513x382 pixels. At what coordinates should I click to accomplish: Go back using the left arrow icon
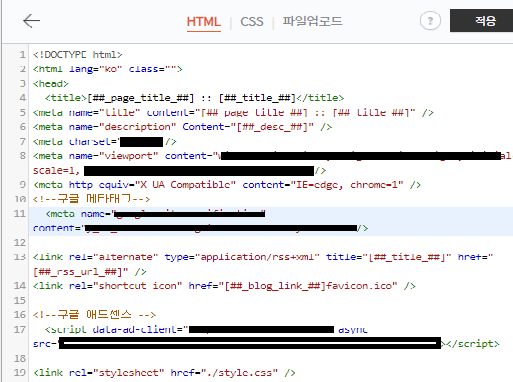(x=31, y=21)
